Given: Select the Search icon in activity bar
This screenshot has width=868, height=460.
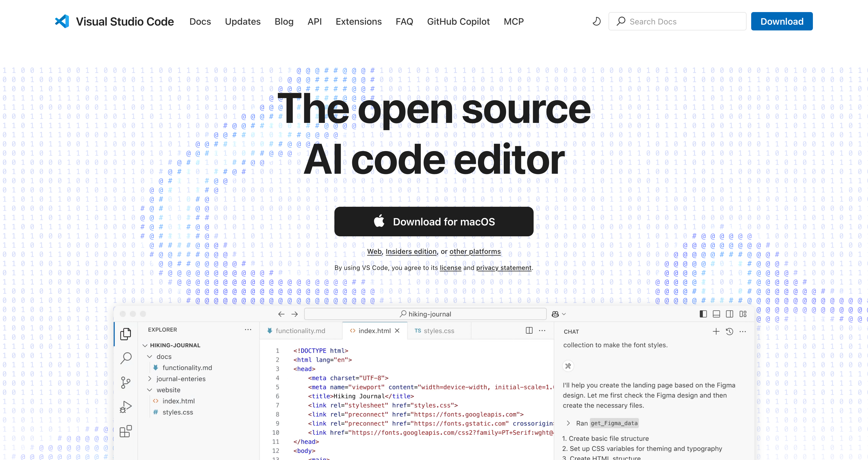Looking at the screenshot, I should [x=126, y=358].
